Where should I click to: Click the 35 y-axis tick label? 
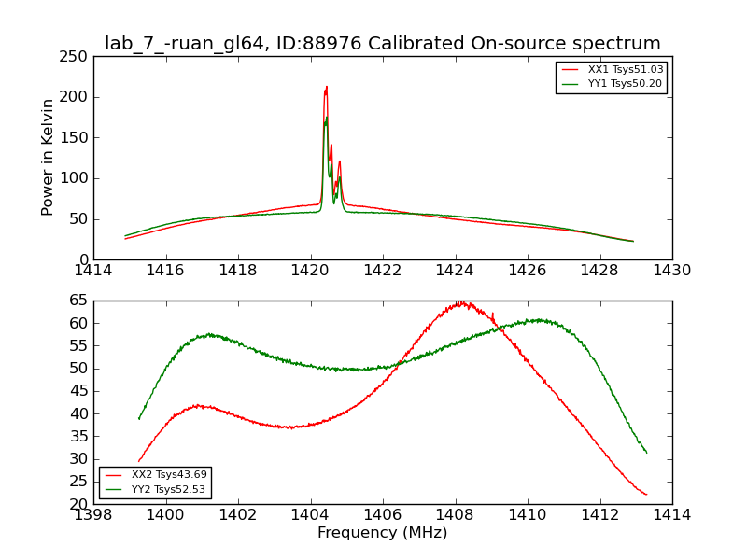click(x=78, y=436)
